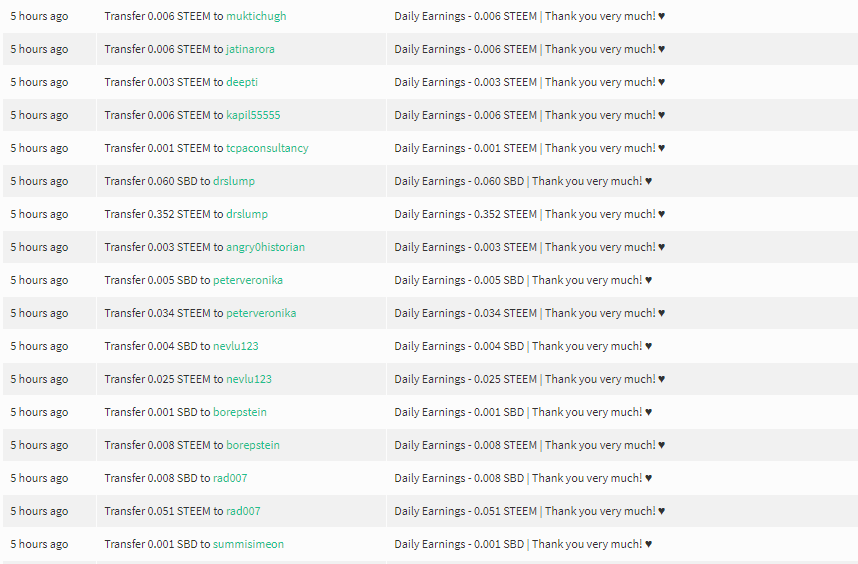Open peterveronika link in 0.034 STEEM row
This screenshot has height=564, width=858.
click(x=261, y=313)
